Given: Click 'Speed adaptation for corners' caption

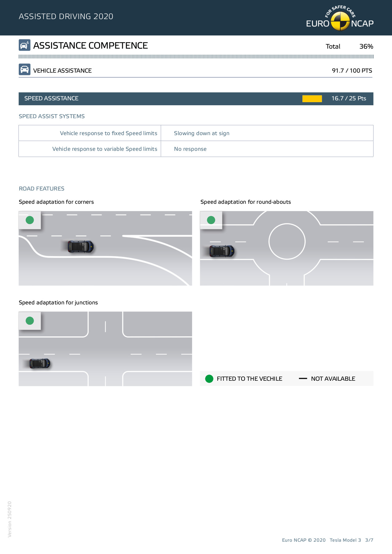Looking at the screenshot, I should pyautogui.click(x=56, y=202).
